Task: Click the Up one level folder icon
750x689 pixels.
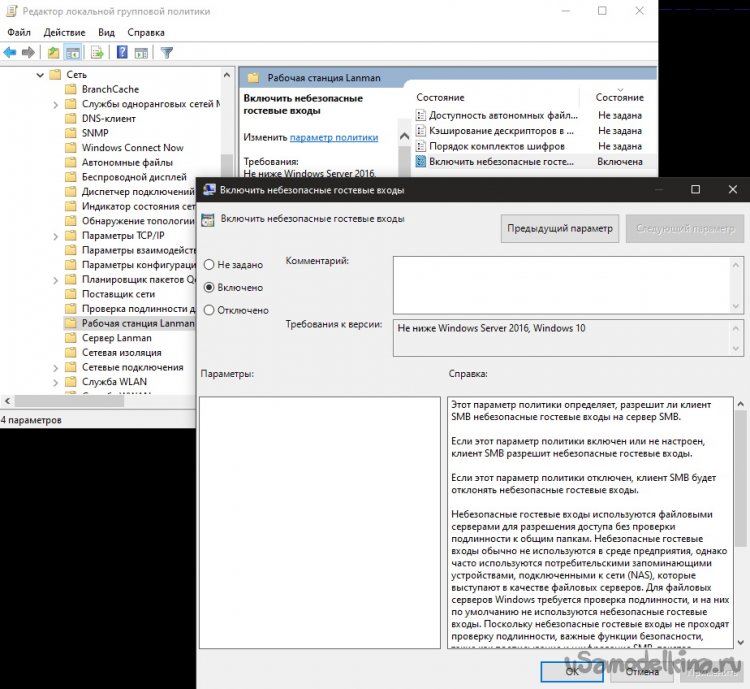Action: (x=53, y=52)
